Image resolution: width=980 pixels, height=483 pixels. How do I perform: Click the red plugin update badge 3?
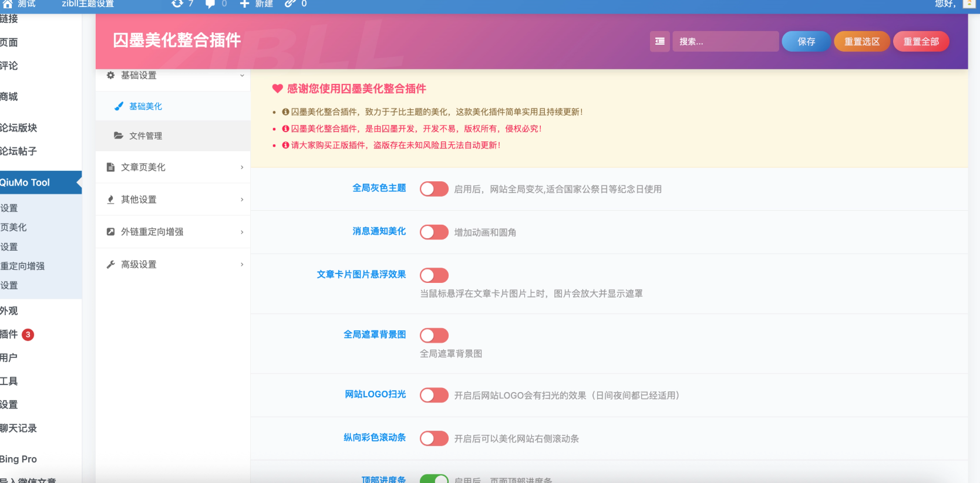point(28,335)
